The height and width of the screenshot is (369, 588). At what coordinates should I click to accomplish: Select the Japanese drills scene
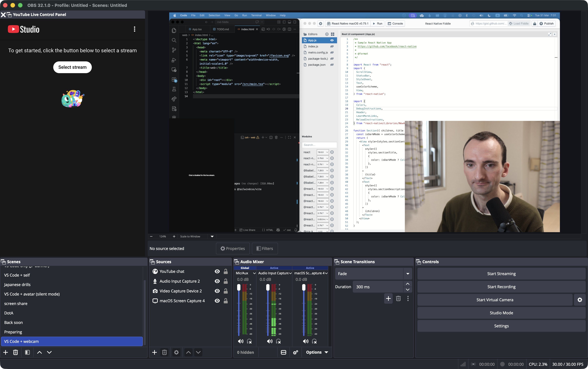(x=72, y=285)
